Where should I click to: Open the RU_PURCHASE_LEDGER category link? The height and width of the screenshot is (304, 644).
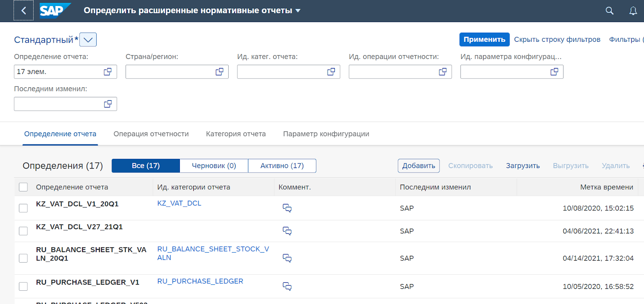200,281
